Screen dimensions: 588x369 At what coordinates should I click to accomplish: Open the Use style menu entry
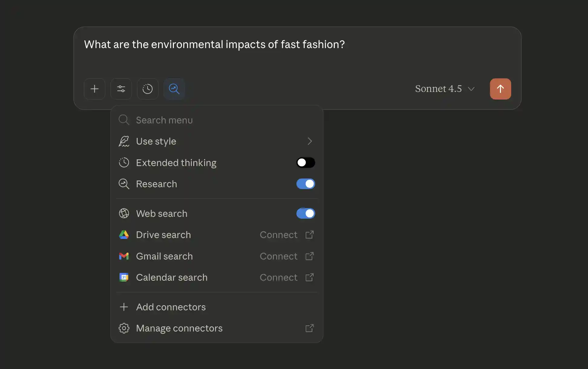[x=156, y=141]
